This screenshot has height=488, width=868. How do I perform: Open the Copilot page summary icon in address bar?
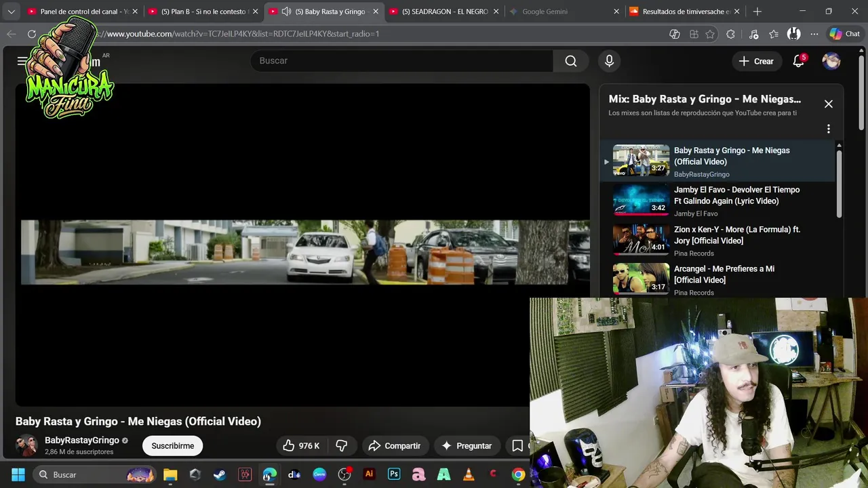[x=675, y=34]
